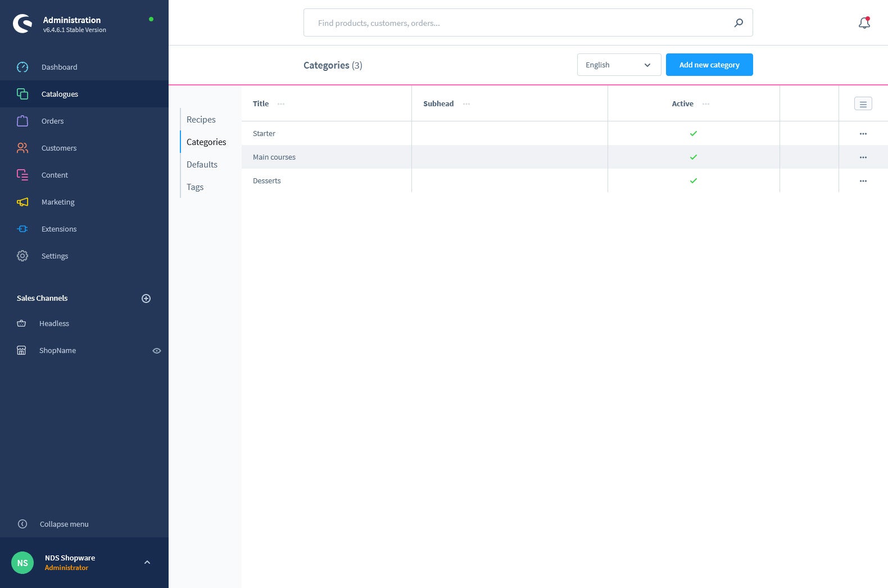Image resolution: width=888 pixels, height=588 pixels.
Task: Click the Settings gear icon
Action: pyautogui.click(x=22, y=256)
